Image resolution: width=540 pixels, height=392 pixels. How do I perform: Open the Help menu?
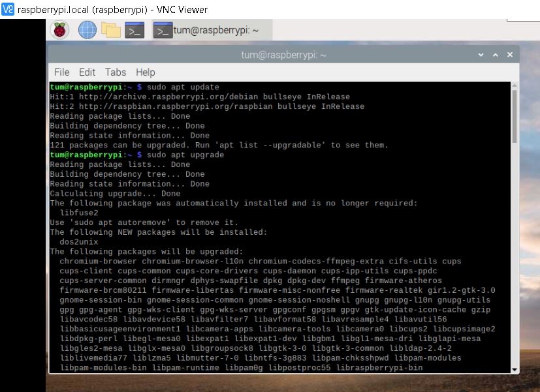145,72
